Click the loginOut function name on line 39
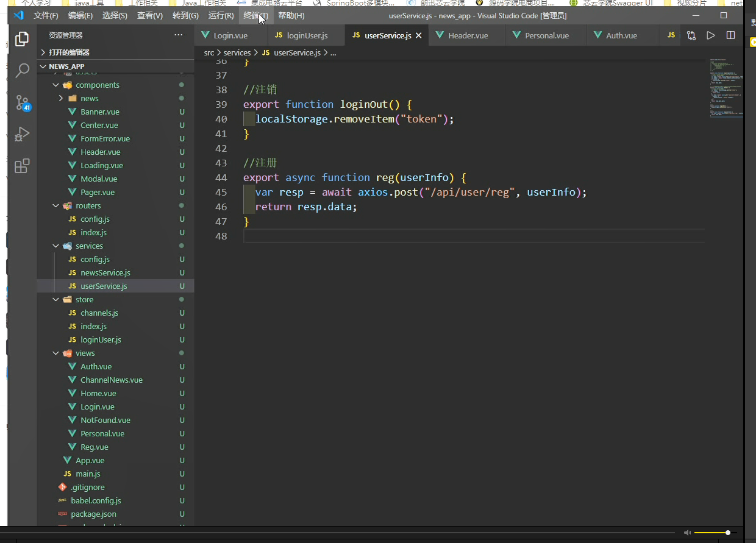This screenshot has height=543, width=756. click(x=364, y=104)
